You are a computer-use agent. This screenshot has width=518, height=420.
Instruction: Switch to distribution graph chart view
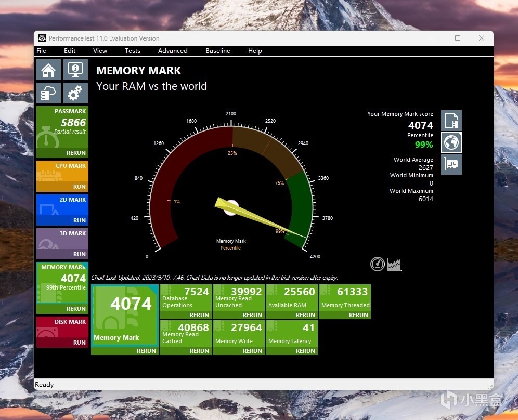pyautogui.click(x=394, y=264)
